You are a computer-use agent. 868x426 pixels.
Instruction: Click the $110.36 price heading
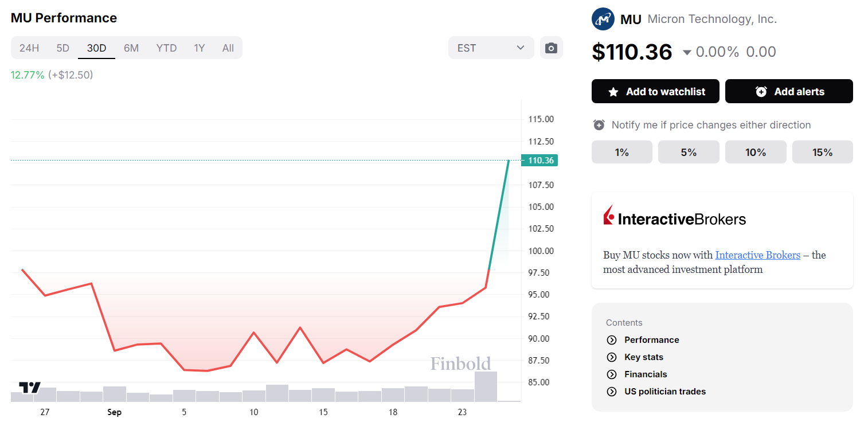click(x=632, y=52)
